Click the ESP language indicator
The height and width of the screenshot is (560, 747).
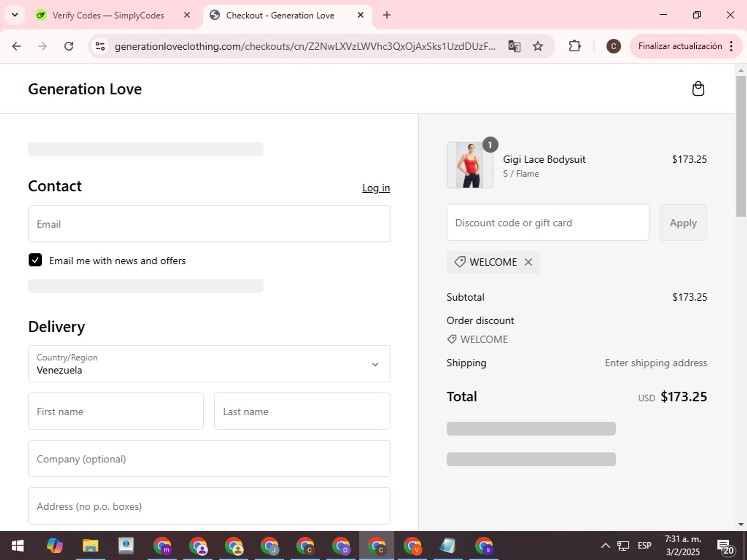click(644, 546)
